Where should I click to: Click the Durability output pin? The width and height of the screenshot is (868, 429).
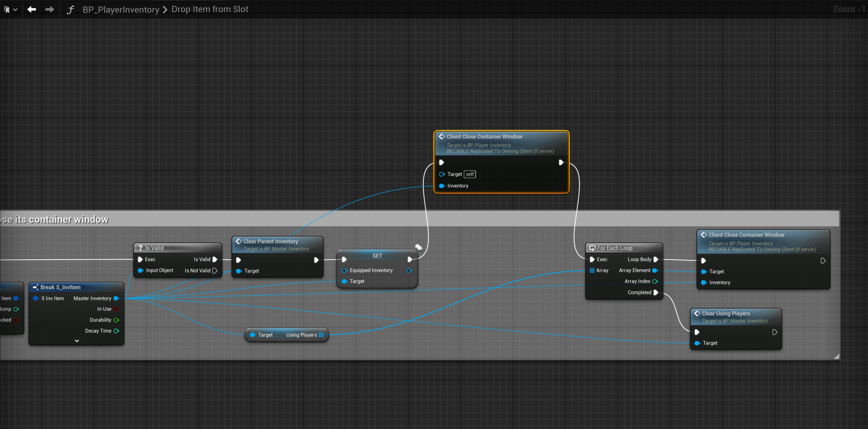click(116, 320)
